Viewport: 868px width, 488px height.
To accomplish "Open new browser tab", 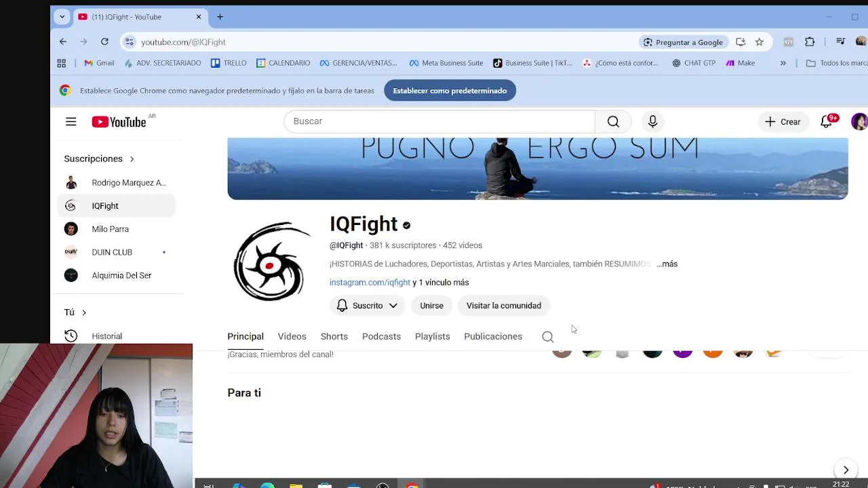I will click(x=220, y=17).
